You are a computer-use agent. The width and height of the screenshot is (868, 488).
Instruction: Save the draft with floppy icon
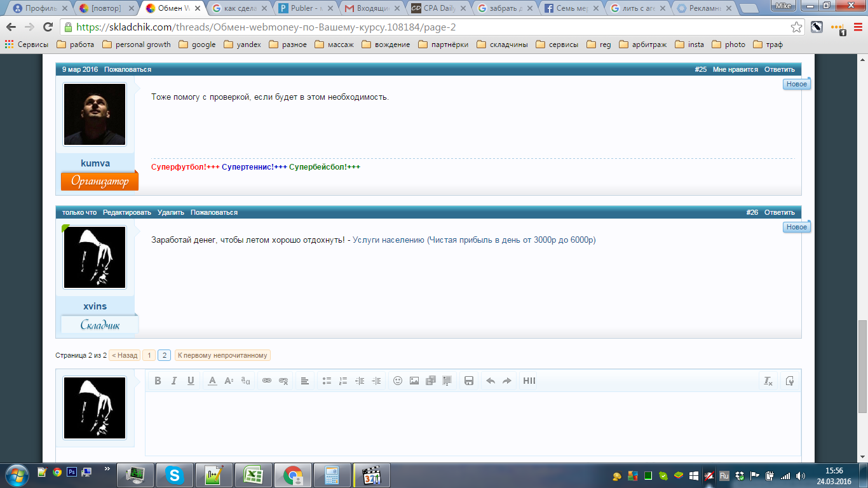pos(469,381)
